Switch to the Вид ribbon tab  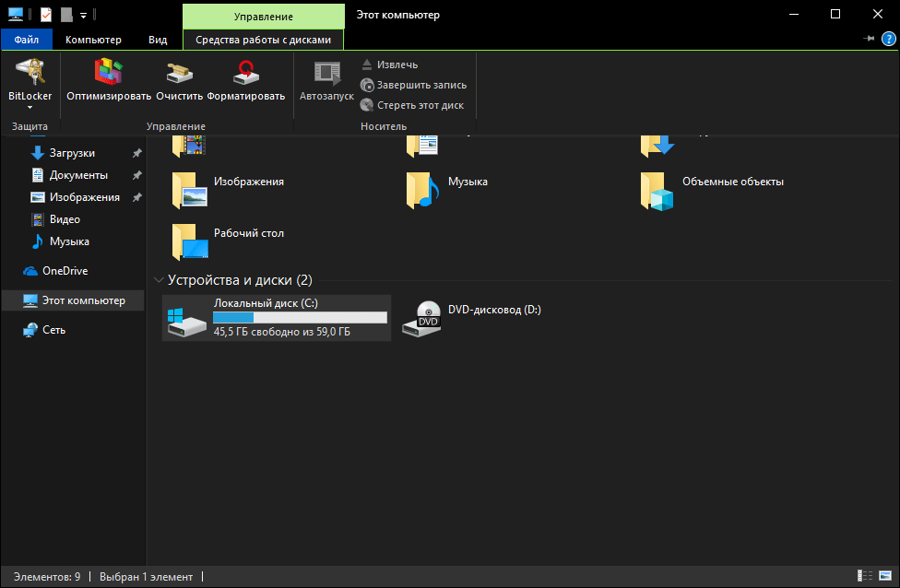158,40
